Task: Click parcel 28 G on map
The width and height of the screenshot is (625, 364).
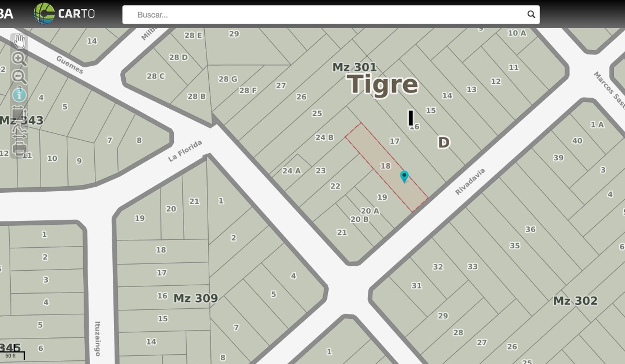Action: click(228, 79)
